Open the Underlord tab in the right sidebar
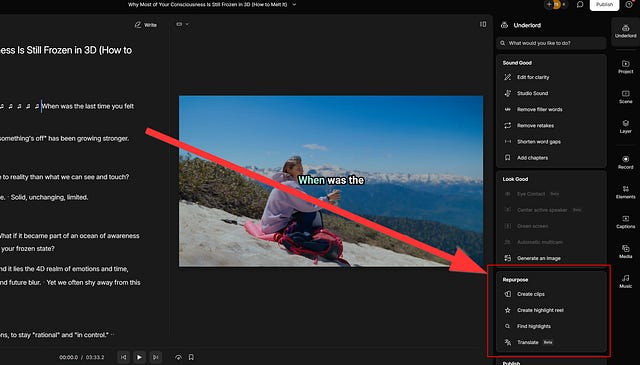The image size is (640, 365). pyautogui.click(x=625, y=31)
